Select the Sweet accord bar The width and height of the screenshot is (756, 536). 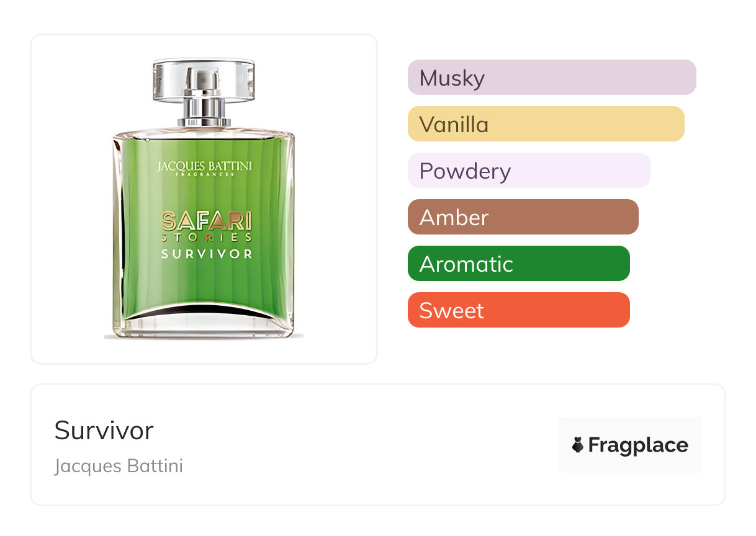[x=519, y=310]
